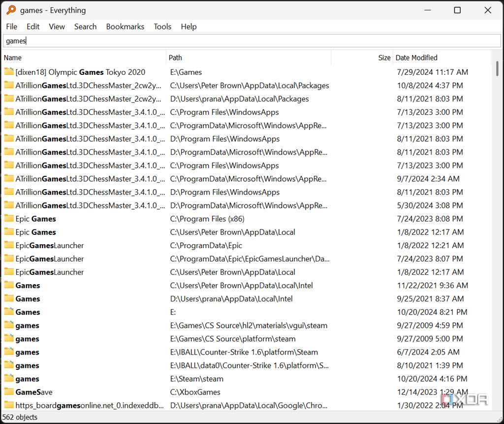Select folder icon of 3DChessMaster row dated 5/30/2024 3:08 PM
This screenshot has width=504, height=424.
point(9,205)
